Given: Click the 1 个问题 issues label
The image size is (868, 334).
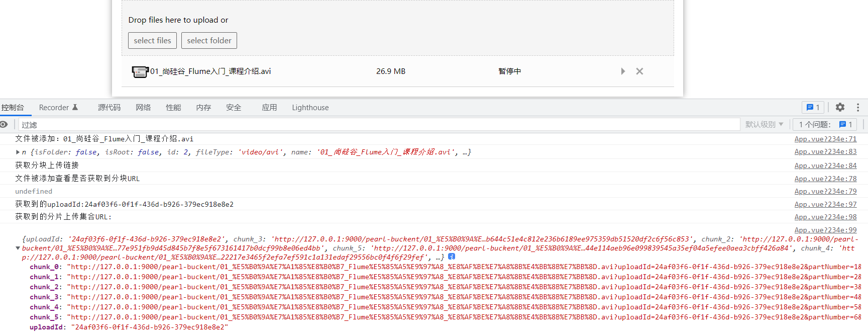Looking at the screenshot, I should tap(815, 124).
